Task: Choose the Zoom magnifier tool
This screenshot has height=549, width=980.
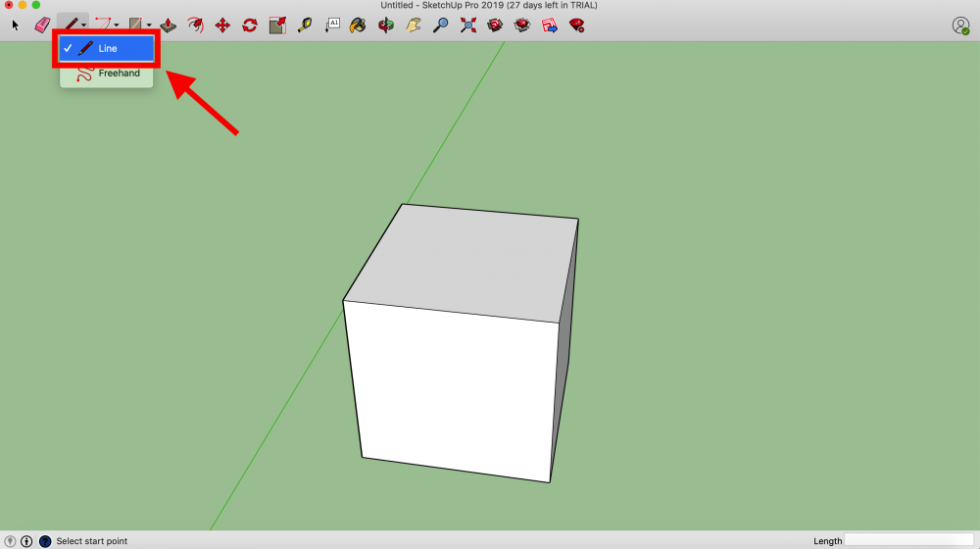Action: pyautogui.click(x=441, y=25)
